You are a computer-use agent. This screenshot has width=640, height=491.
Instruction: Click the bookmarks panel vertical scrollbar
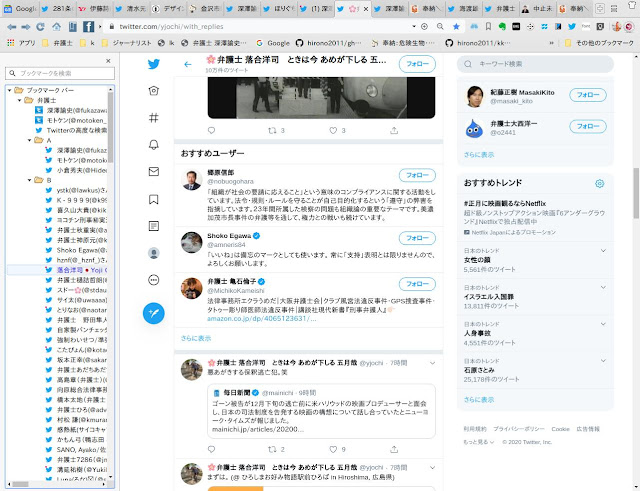(110, 127)
